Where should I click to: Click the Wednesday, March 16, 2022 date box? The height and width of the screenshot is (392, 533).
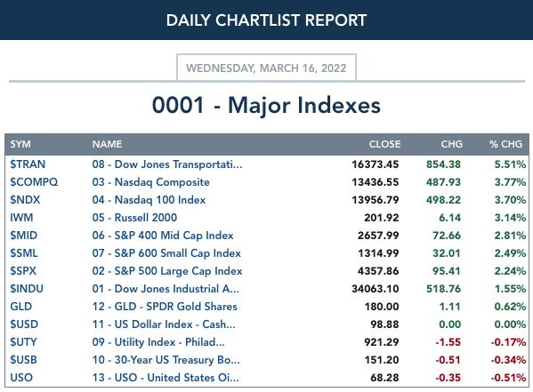click(x=266, y=68)
